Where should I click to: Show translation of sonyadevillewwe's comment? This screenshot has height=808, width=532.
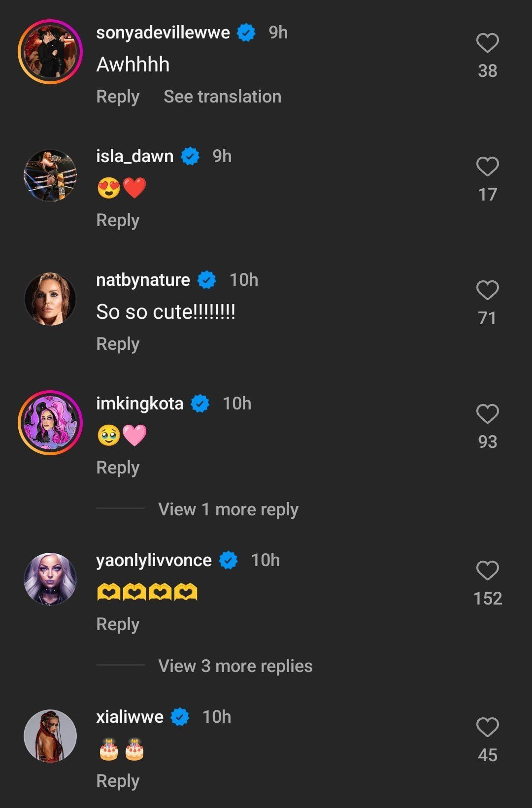coord(222,97)
